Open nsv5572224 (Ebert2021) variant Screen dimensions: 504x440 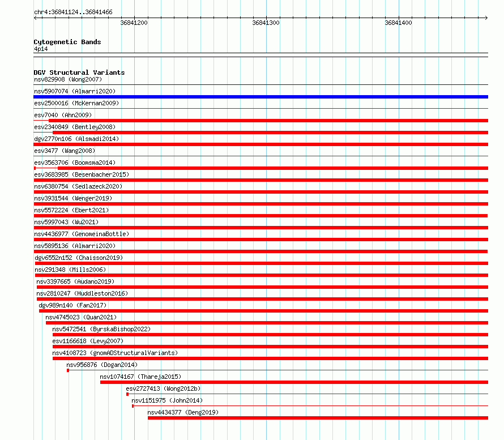pyautogui.click(x=71, y=210)
